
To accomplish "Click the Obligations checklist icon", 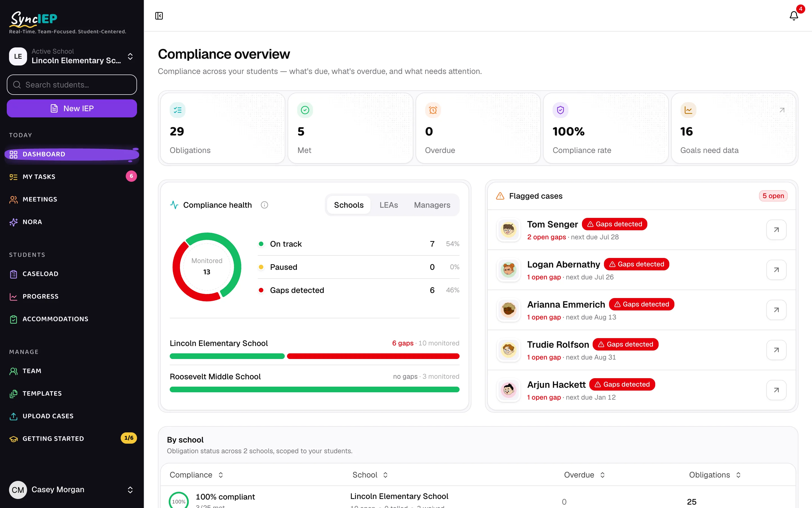I will [178, 110].
